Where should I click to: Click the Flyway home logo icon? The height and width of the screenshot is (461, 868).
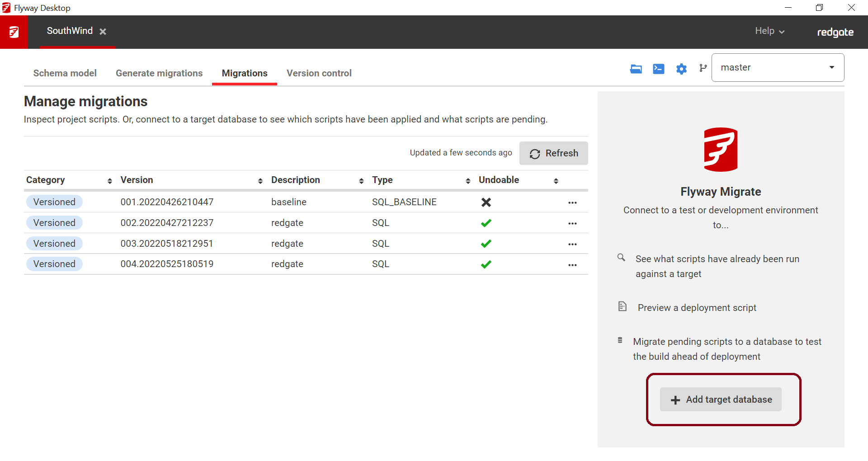click(14, 32)
